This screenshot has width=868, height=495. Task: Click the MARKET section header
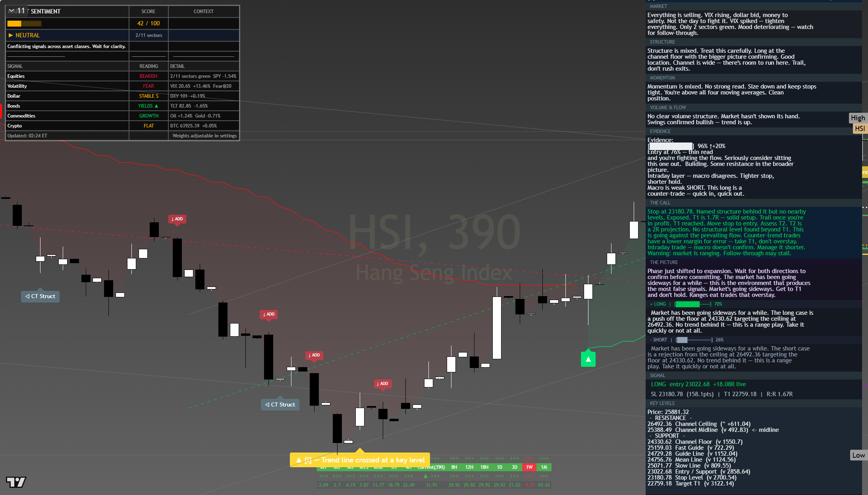click(754, 6)
